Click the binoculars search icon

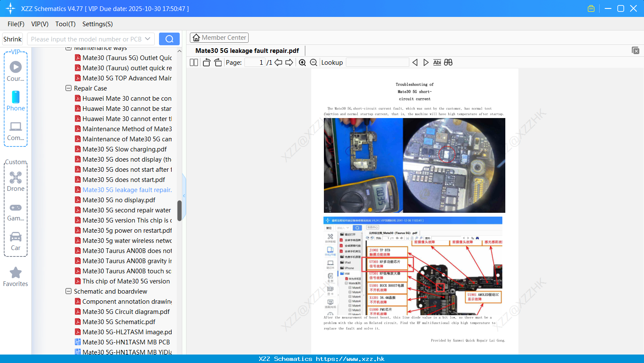tap(448, 62)
